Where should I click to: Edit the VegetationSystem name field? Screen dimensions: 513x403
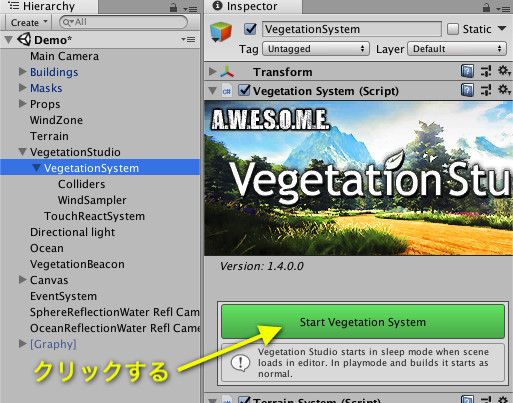tap(352, 29)
